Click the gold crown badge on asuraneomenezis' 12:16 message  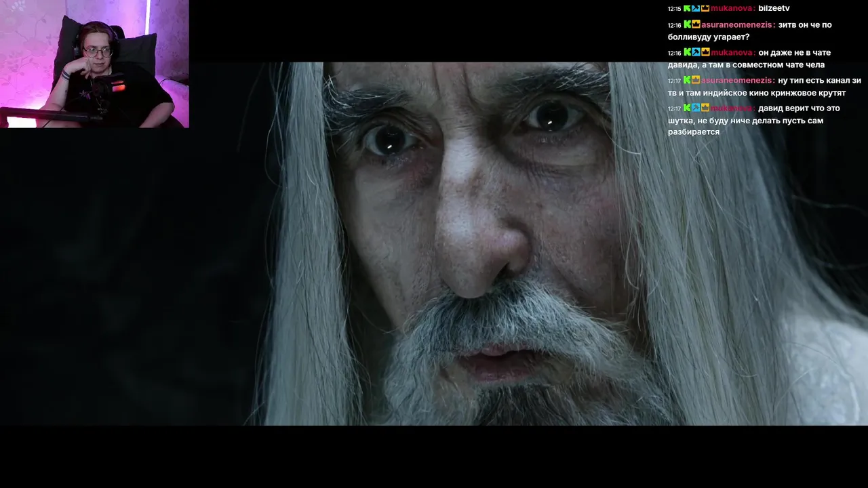(696, 24)
